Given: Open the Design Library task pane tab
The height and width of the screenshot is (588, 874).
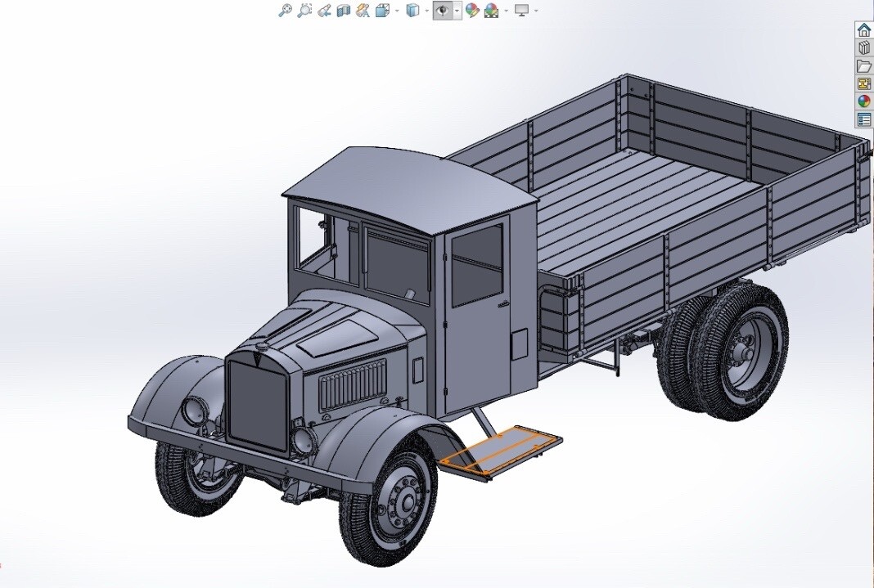Looking at the screenshot, I should pyautogui.click(x=864, y=48).
